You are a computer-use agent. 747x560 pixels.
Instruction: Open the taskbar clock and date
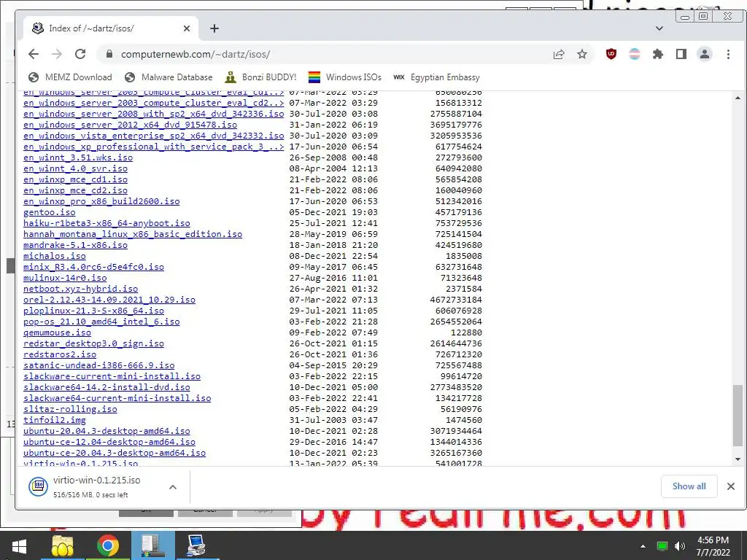pyautogui.click(x=713, y=546)
